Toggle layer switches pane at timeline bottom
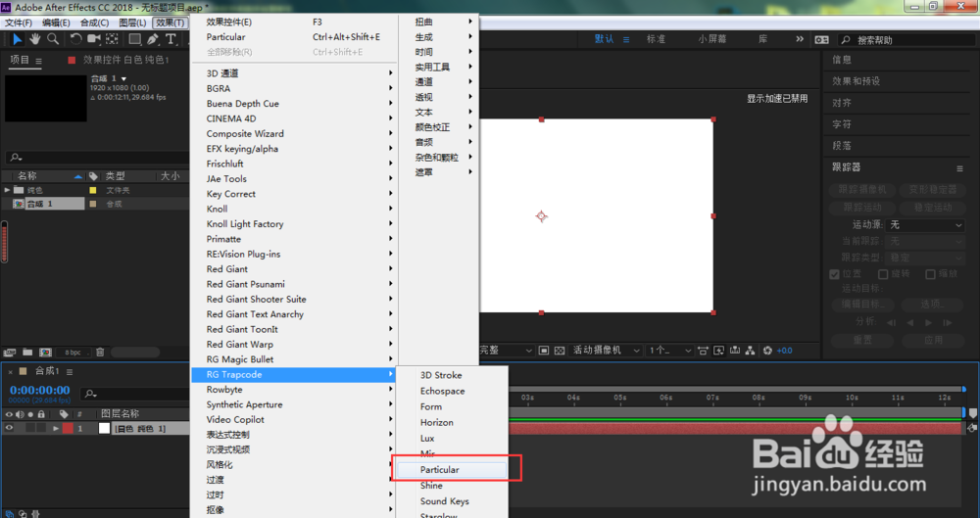Viewport: 980px width, 518px height. click(10, 514)
